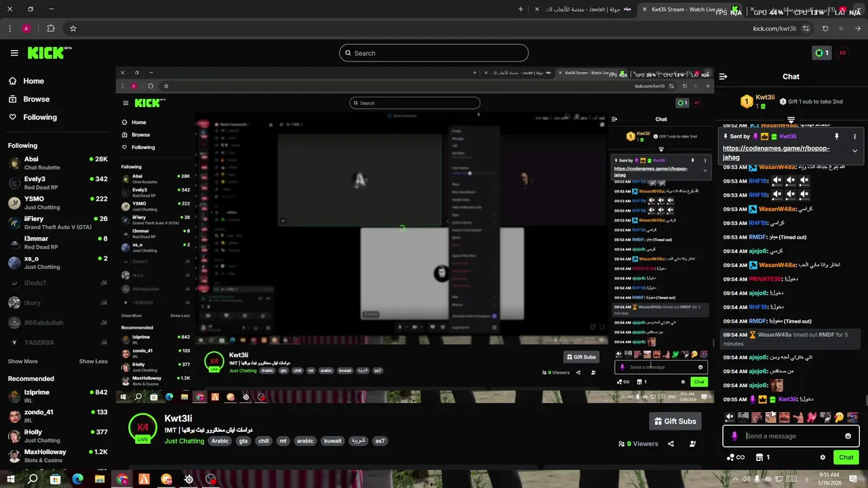The width and height of the screenshot is (868, 488).
Task: Click the kuwait tag under stream title
Action: point(333,441)
